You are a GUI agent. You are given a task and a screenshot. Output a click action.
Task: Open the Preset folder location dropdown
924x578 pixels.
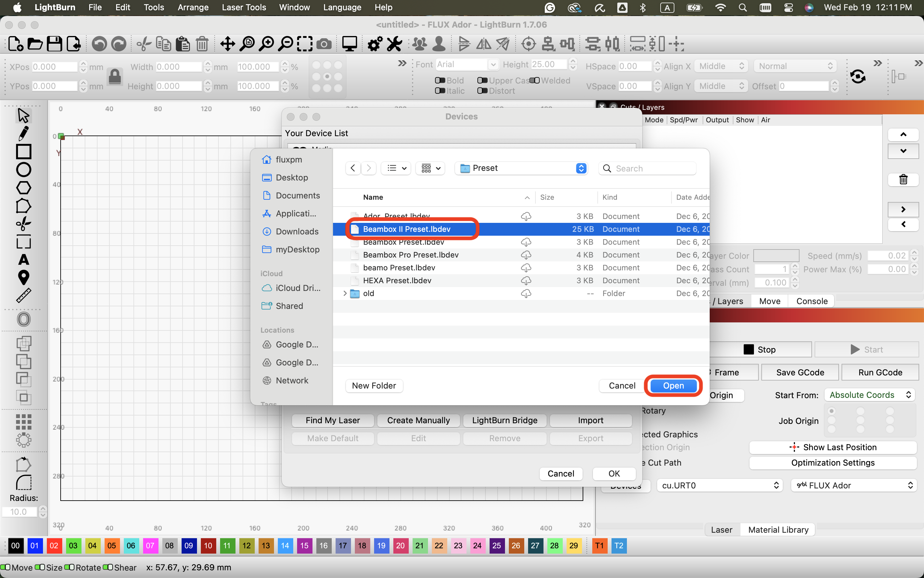[x=521, y=168]
